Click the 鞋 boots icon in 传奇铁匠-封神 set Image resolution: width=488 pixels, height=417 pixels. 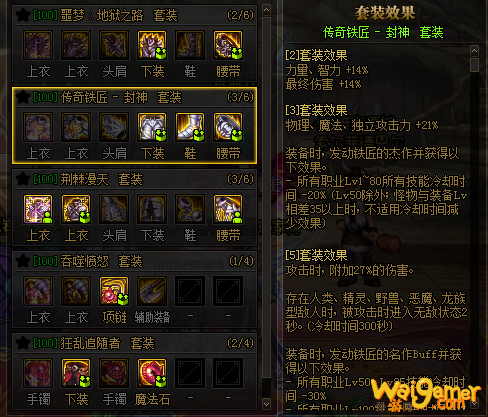[x=190, y=127]
